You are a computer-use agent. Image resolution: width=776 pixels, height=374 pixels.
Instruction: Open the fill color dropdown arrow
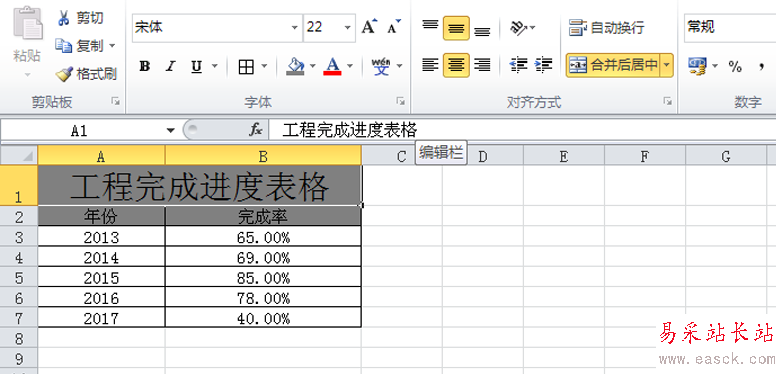(313, 66)
